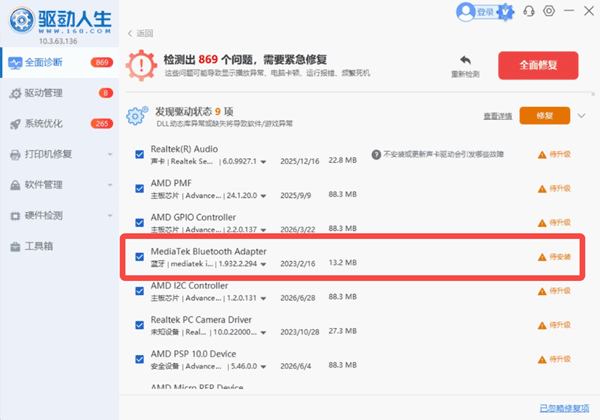
Task: Click the red badge 8 on 驱动管理
Action: tap(106, 93)
